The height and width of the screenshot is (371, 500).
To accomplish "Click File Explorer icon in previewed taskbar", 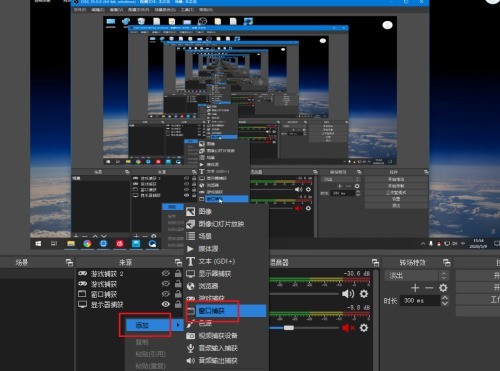I will [x=71, y=244].
